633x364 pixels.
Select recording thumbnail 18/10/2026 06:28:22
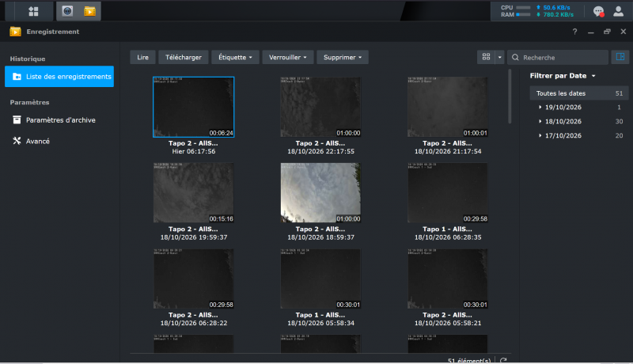click(x=193, y=279)
